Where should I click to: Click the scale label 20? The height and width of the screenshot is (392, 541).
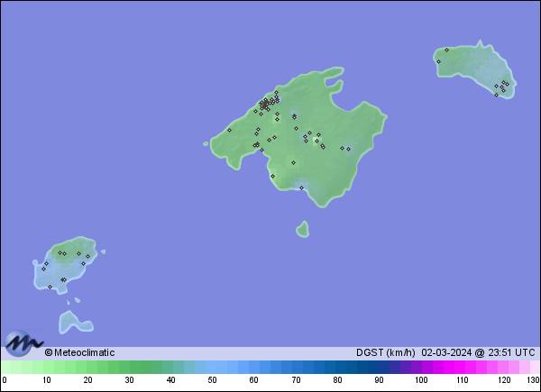(x=88, y=380)
